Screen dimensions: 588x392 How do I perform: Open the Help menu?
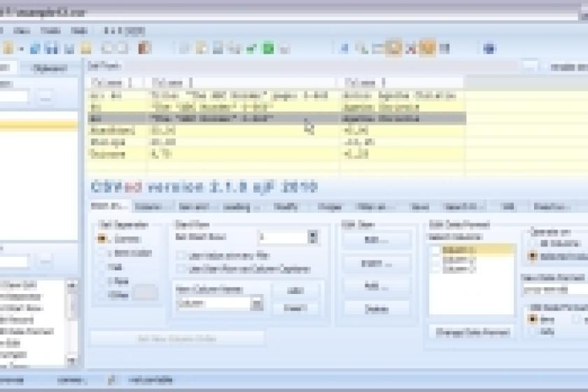[x=79, y=31]
